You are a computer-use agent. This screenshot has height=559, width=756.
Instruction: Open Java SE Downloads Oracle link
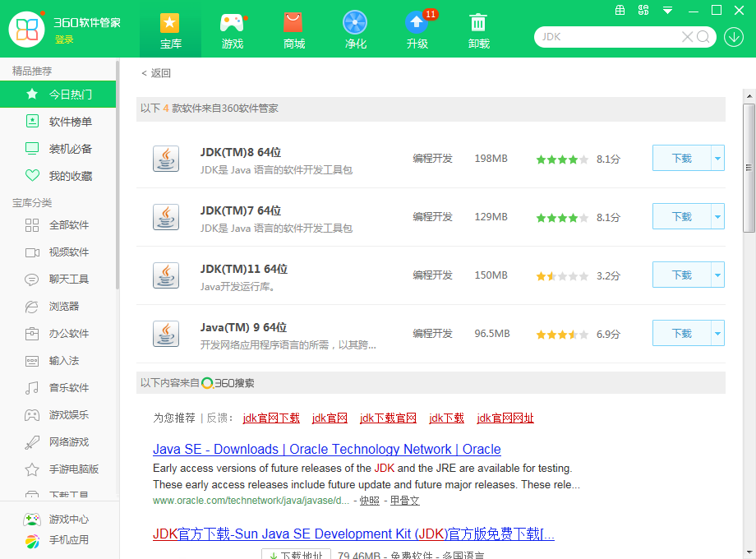[326, 450]
